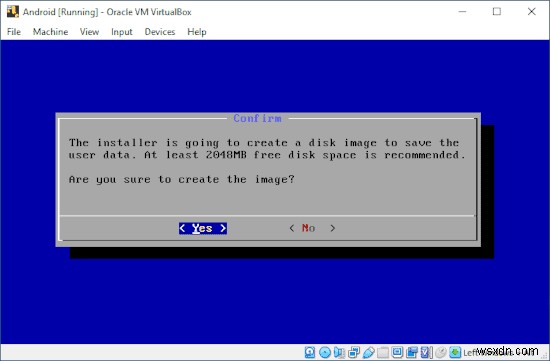Click the 'Are you sure to create the image?' text
This screenshot has width=550, height=361.
[x=182, y=179]
